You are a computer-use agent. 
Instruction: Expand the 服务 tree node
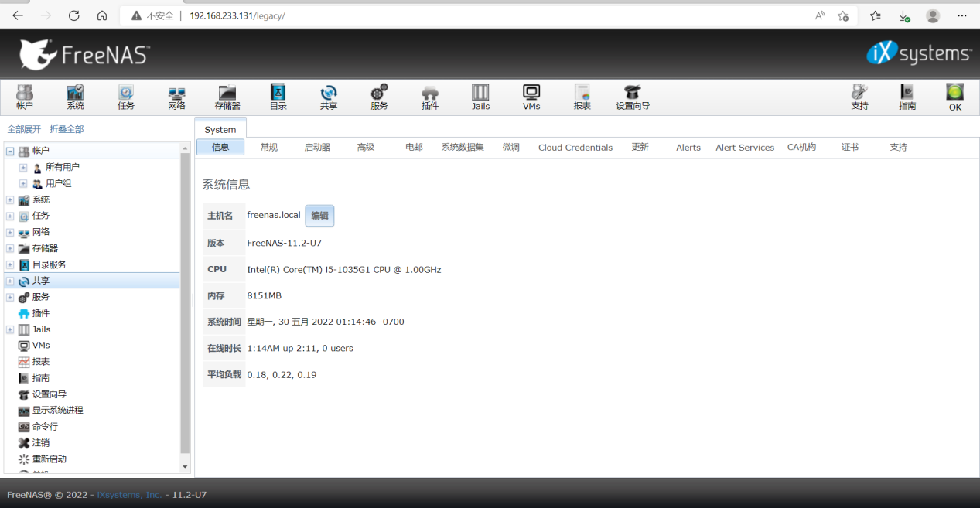10,297
